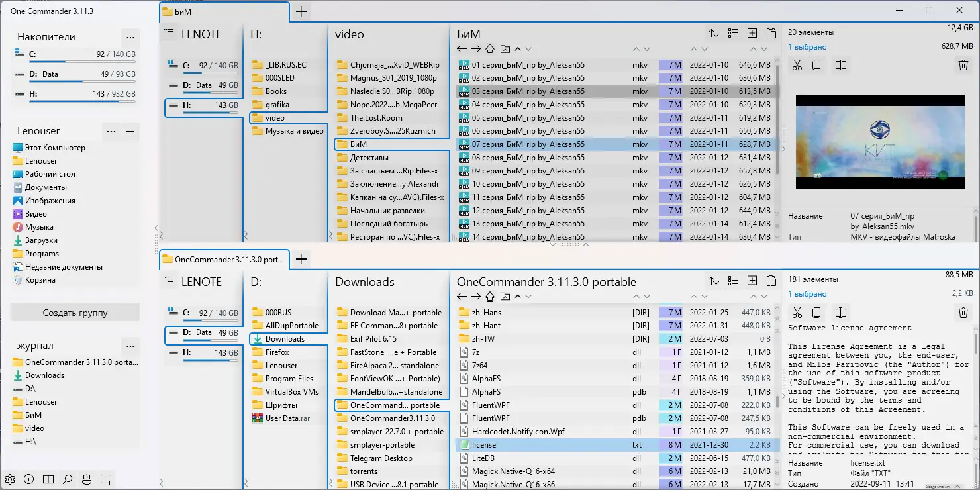Paste clipboard into БиМ pane
This screenshot has width=980, height=490.
[771, 33]
